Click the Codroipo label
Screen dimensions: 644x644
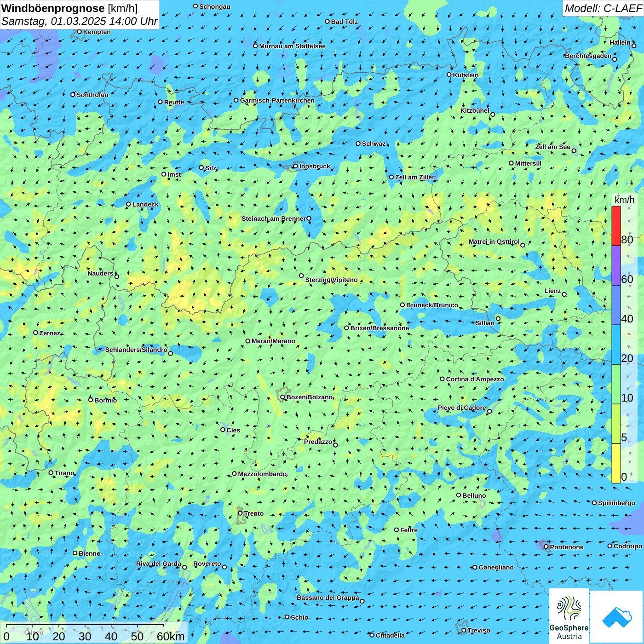627,546
